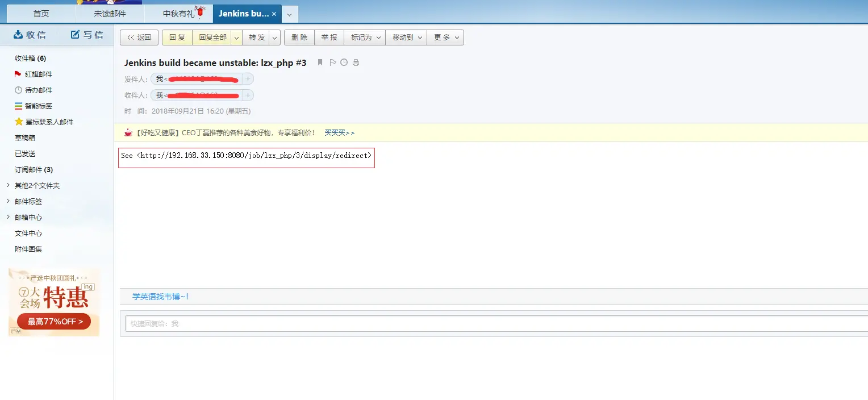The image size is (868, 400).
Task: Switch to the 未读邮件 tab
Action: coord(110,14)
